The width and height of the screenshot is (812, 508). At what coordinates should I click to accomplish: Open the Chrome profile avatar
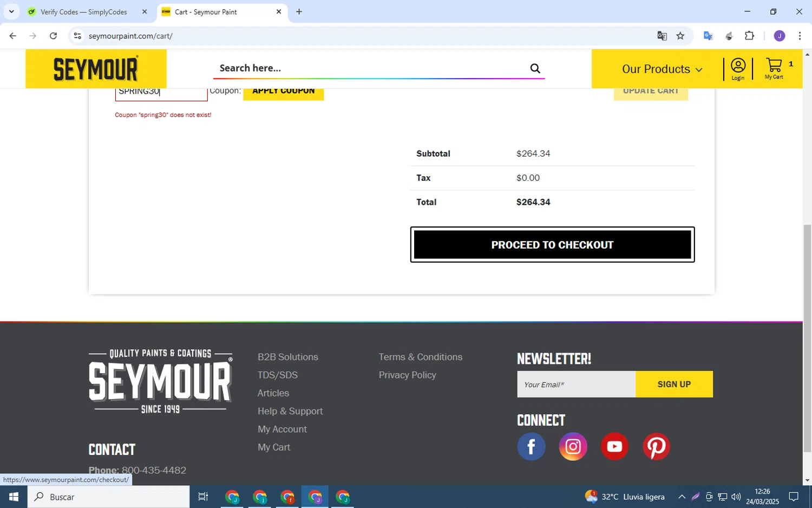tap(780, 36)
